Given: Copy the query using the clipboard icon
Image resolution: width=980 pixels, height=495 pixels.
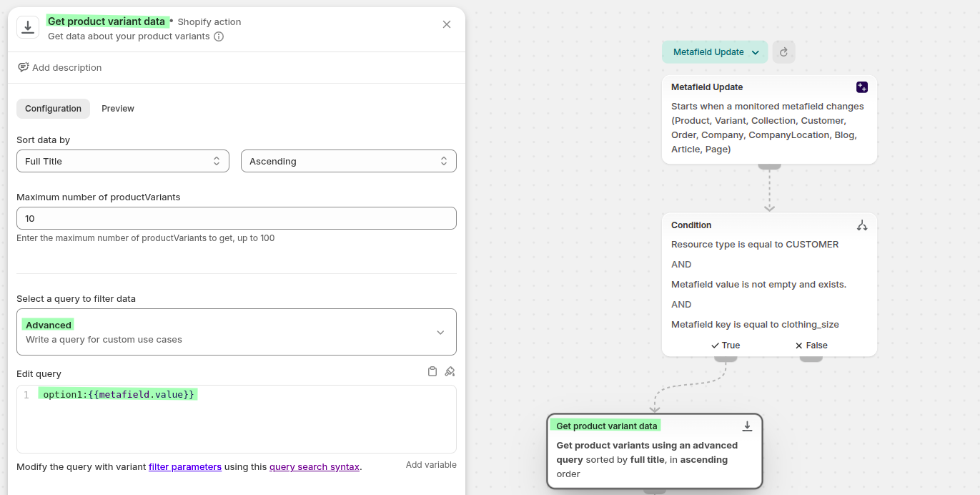Looking at the screenshot, I should [432, 371].
